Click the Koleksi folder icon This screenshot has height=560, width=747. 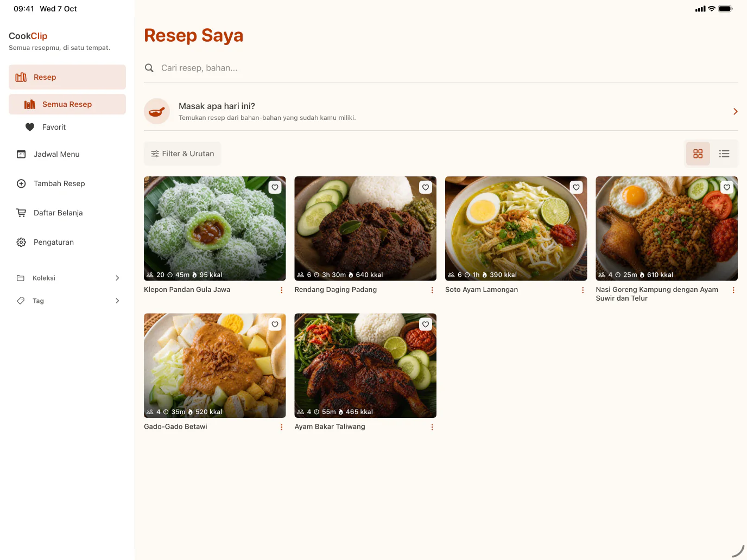pyautogui.click(x=21, y=278)
